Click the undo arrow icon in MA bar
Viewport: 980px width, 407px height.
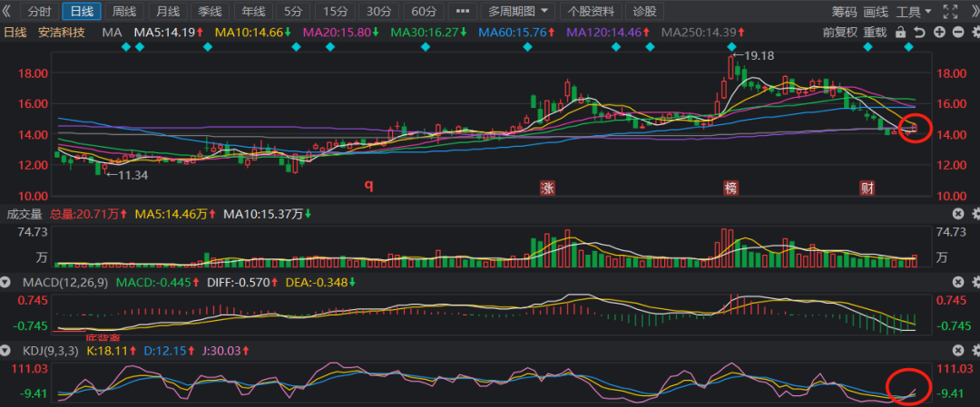point(919,32)
